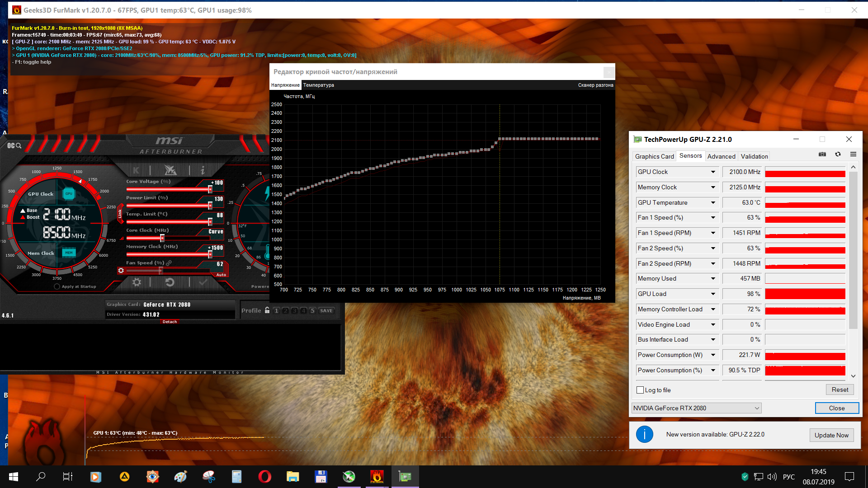Toggle Apply at Startup option
This screenshot has height=488, width=868.
(57, 286)
